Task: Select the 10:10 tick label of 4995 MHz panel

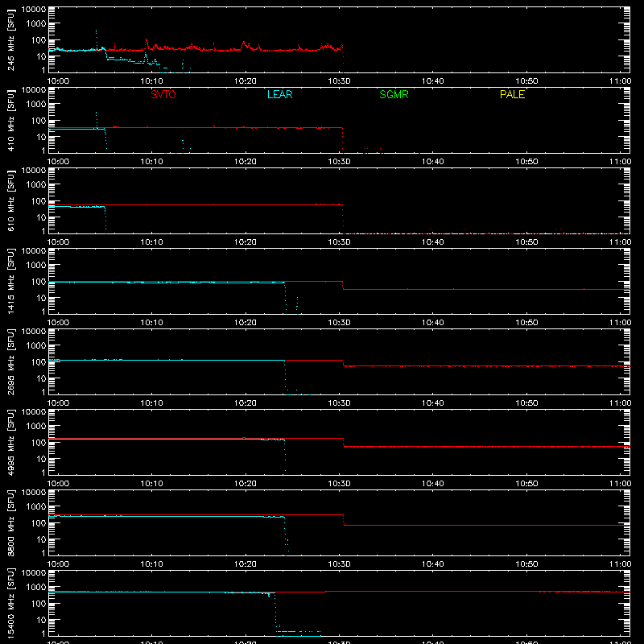Action: click(152, 484)
